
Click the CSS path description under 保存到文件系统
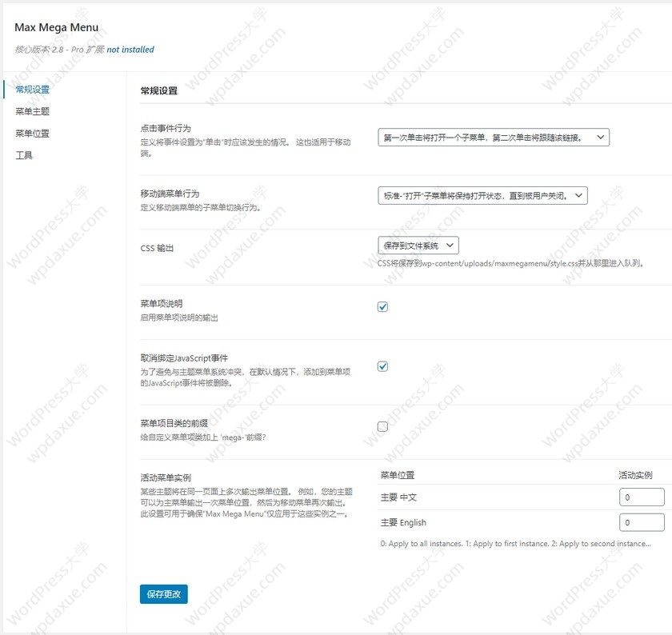pyautogui.click(x=510, y=263)
